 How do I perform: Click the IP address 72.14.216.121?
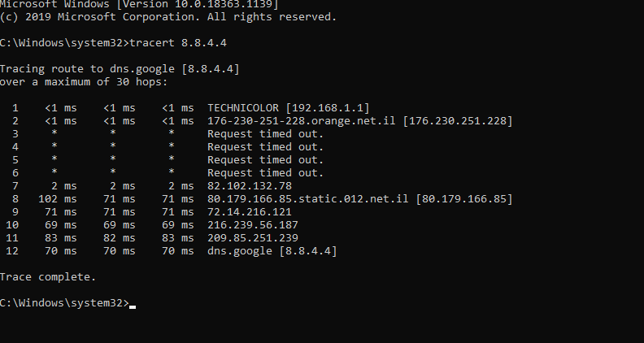[x=250, y=212]
